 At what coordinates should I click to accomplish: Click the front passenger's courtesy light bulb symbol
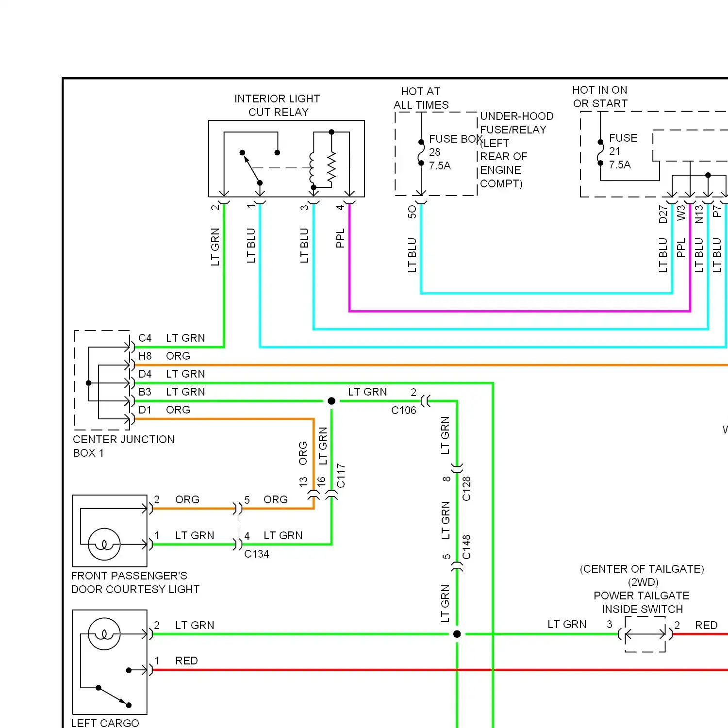click(104, 545)
